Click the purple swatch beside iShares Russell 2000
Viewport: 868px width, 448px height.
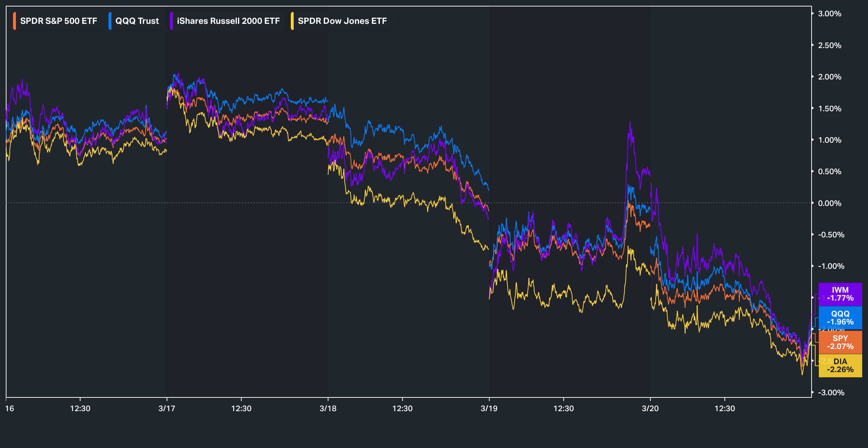[x=171, y=21]
